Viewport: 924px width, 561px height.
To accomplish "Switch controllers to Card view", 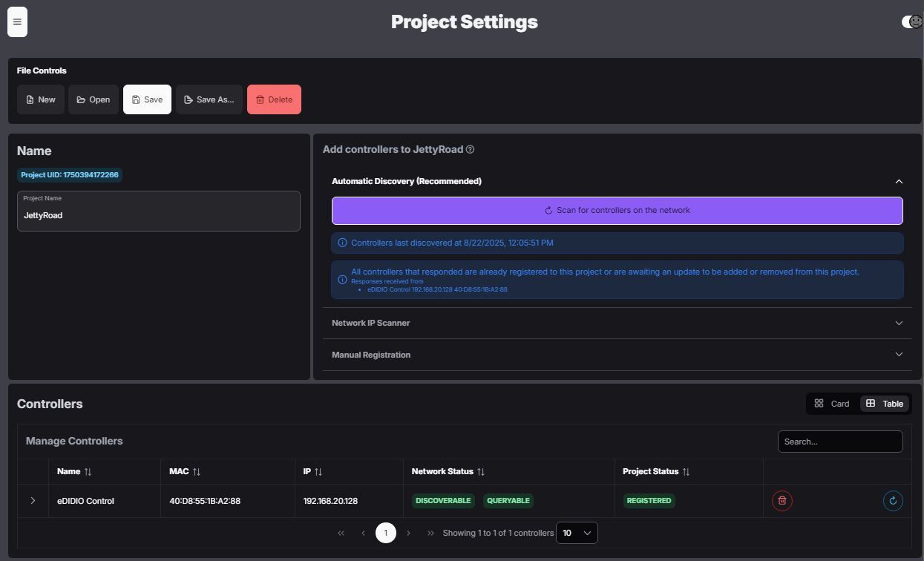I will pos(832,404).
